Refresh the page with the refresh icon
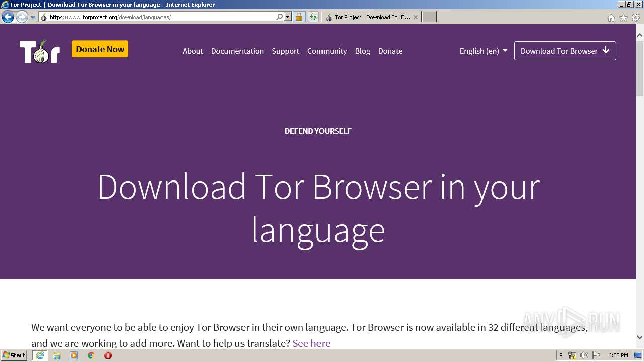This screenshot has width=644, height=362. coord(313,17)
